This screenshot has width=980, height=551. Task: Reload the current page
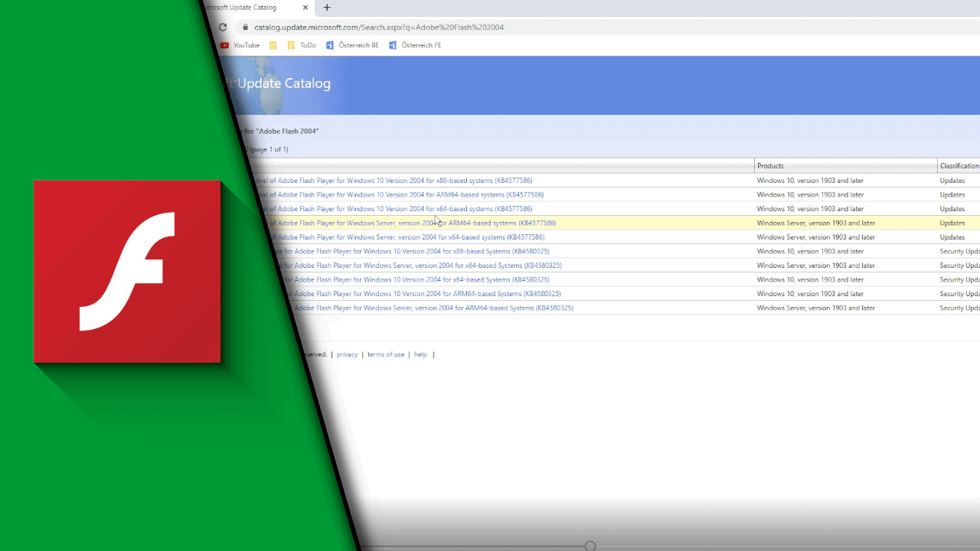[x=223, y=27]
